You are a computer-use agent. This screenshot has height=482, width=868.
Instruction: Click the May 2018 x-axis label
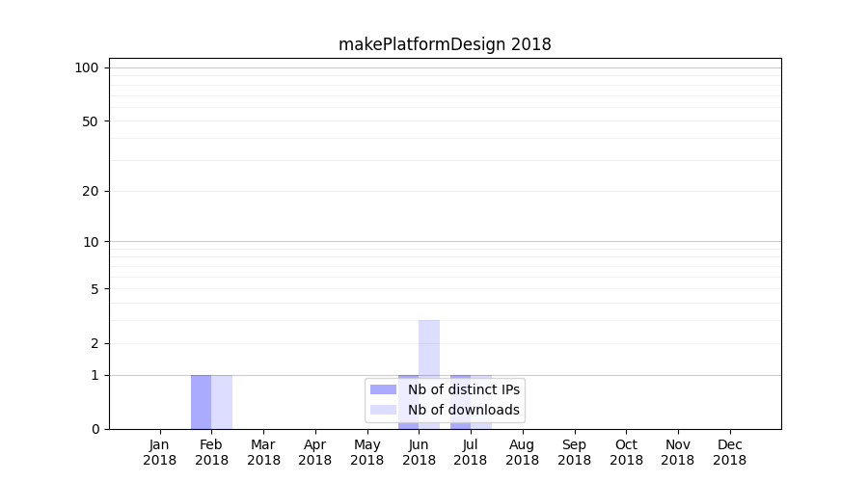pyautogui.click(x=367, y=452)
